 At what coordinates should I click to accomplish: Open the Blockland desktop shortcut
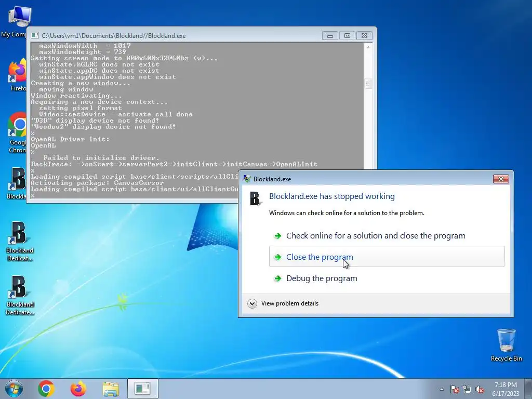pyautogui.click(x=17, y=183)
